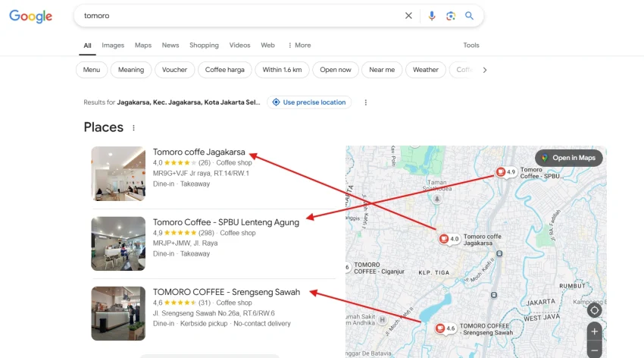
Task: Expand the More menu
Action: point(299,46)
